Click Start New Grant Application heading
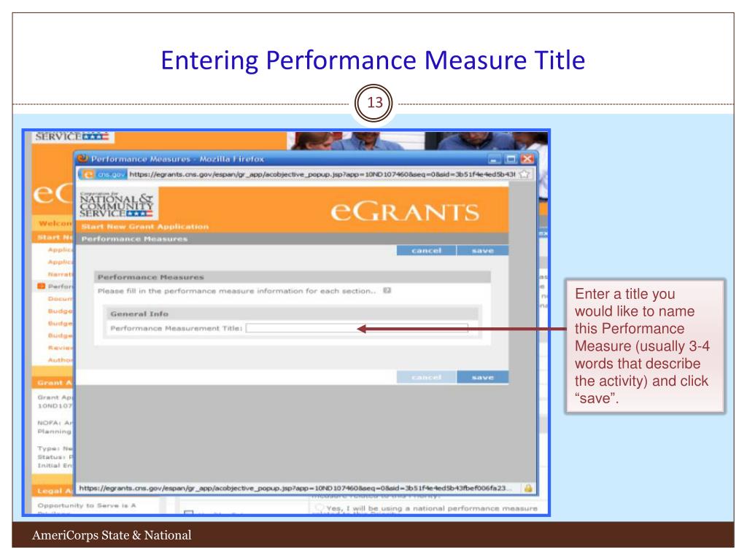This screenshot has width=747, height=560. pos(145,227)
